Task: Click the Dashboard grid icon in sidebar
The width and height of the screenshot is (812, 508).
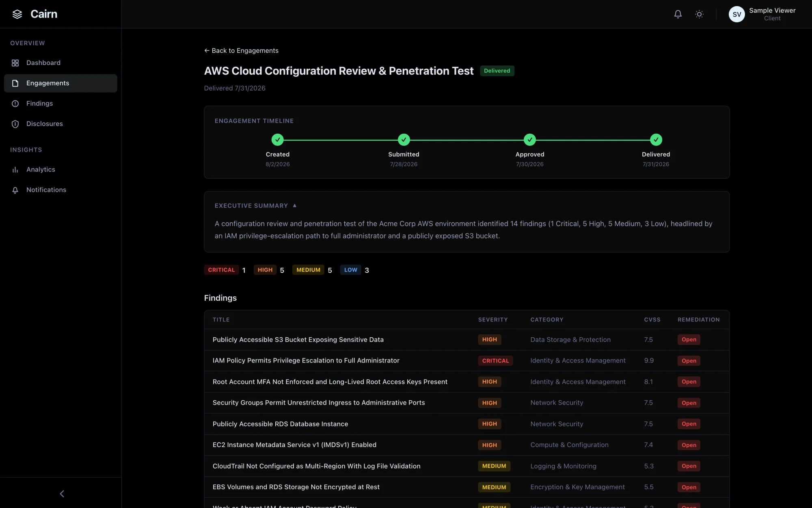Action: (15, 63)
